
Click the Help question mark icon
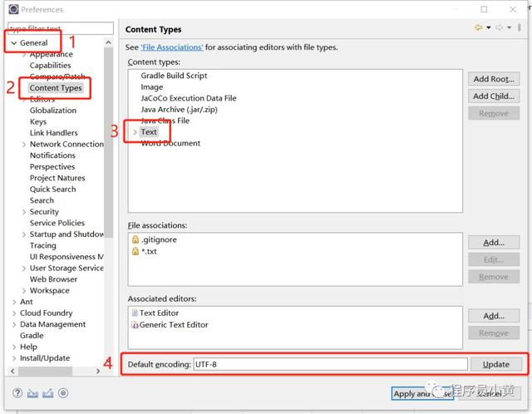17,393
